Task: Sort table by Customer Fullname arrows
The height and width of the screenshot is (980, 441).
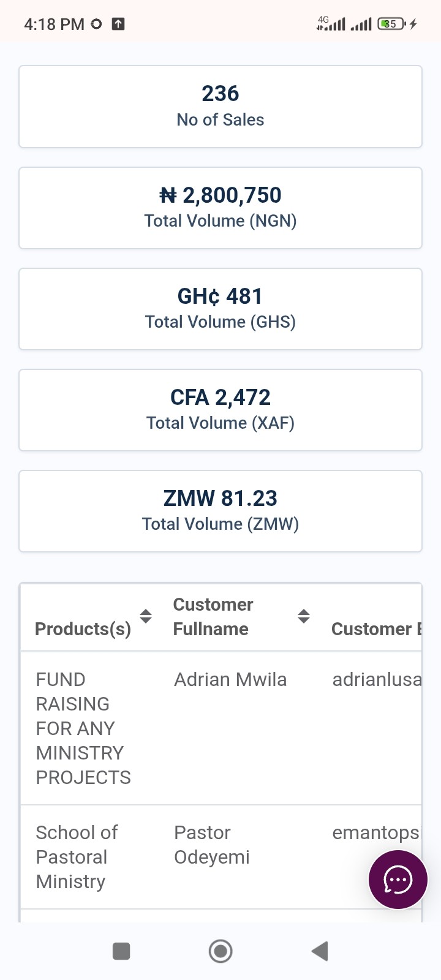Action: pos(304,616)
